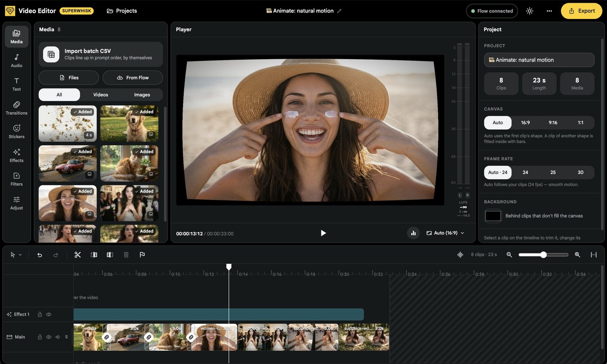Select 9:16 canvas ratio

(553, 122)
